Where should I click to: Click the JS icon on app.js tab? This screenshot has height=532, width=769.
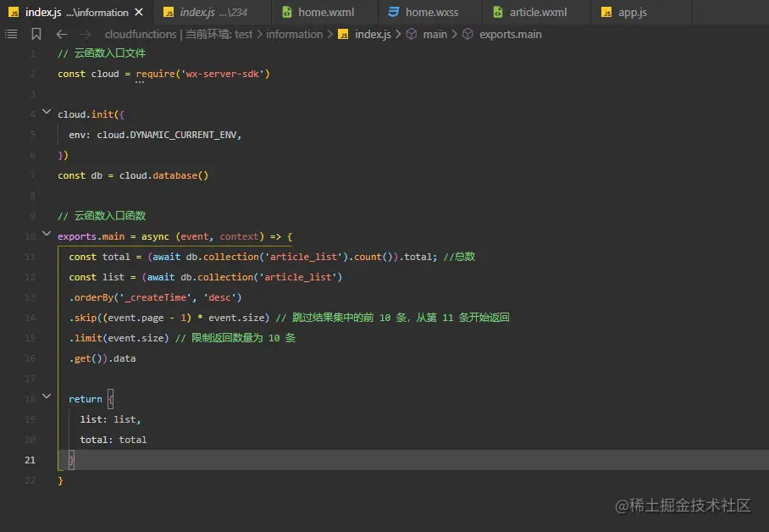606,12
